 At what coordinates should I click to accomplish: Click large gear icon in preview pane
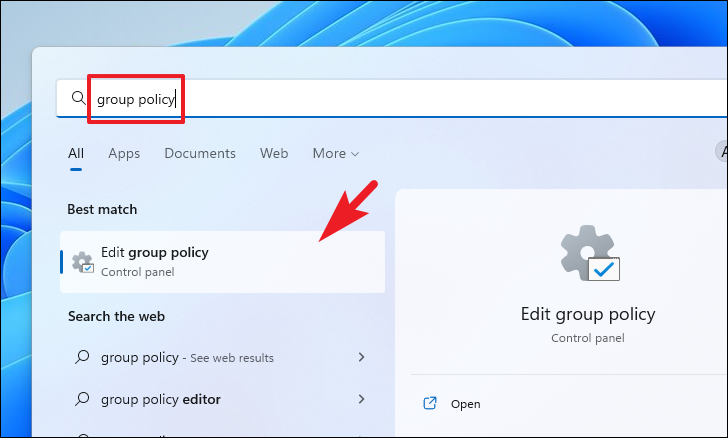pyautogui.click(x=590, y=253)
